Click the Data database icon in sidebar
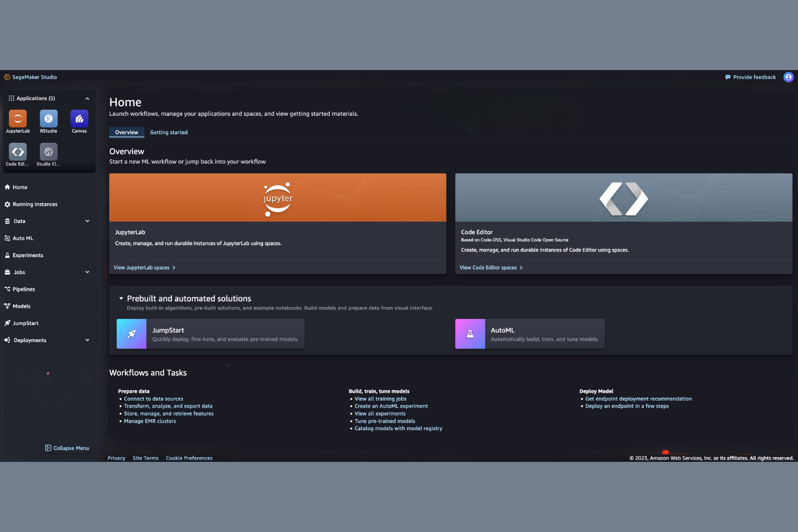This screenshot has height=532, width=798. [8, 221]
